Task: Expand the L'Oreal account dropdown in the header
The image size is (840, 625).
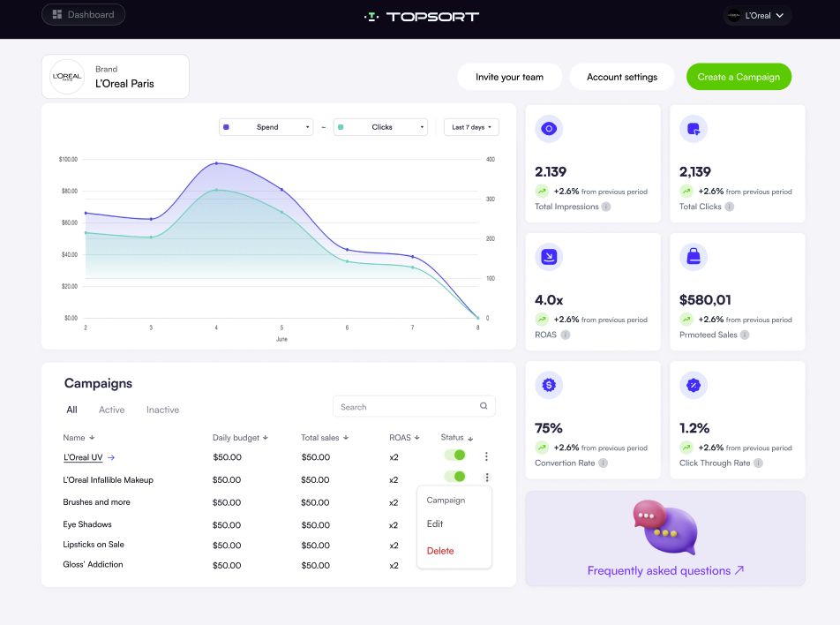Action: [x=757, y=14]
